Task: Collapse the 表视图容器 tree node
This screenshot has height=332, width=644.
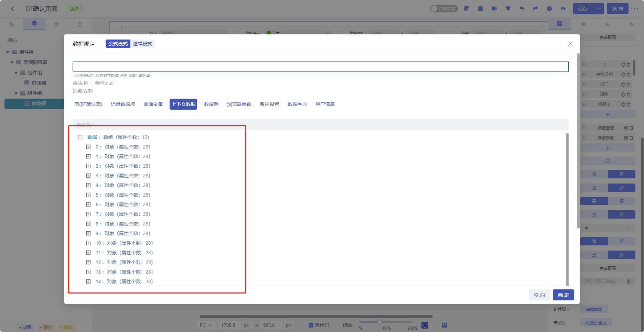Action: (x=12, y=63)
